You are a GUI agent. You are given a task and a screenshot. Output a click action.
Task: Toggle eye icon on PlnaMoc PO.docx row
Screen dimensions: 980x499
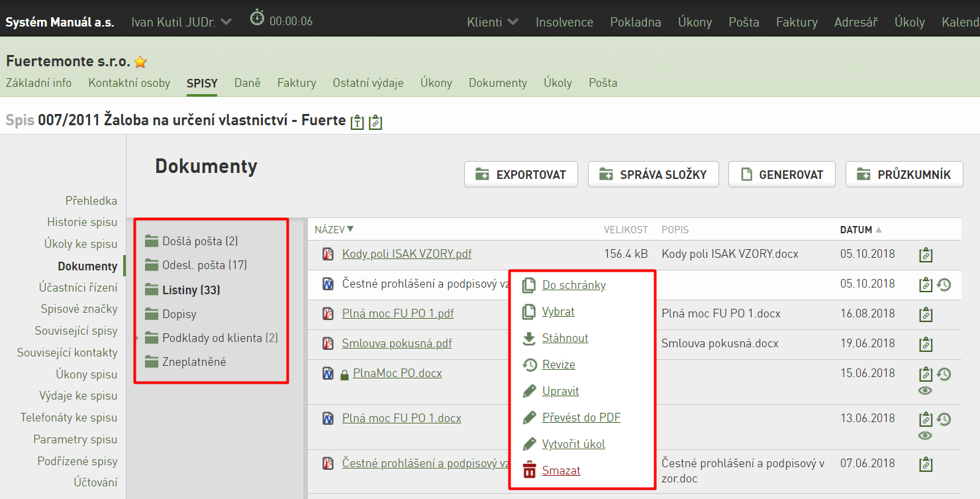[x=926, y=391]
